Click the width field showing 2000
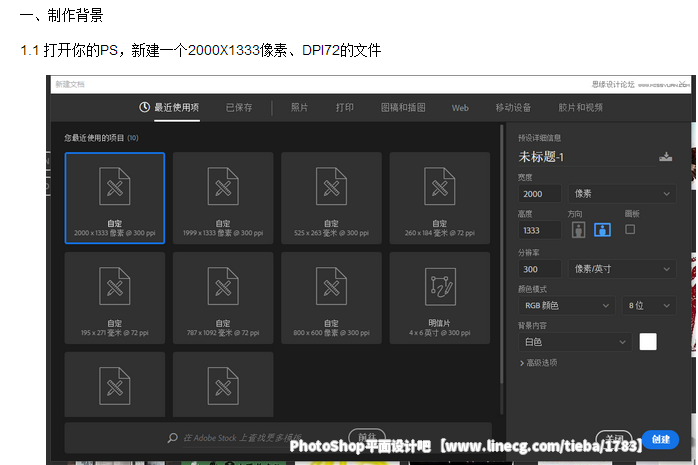The image size is (698, 465). (540, 194)
